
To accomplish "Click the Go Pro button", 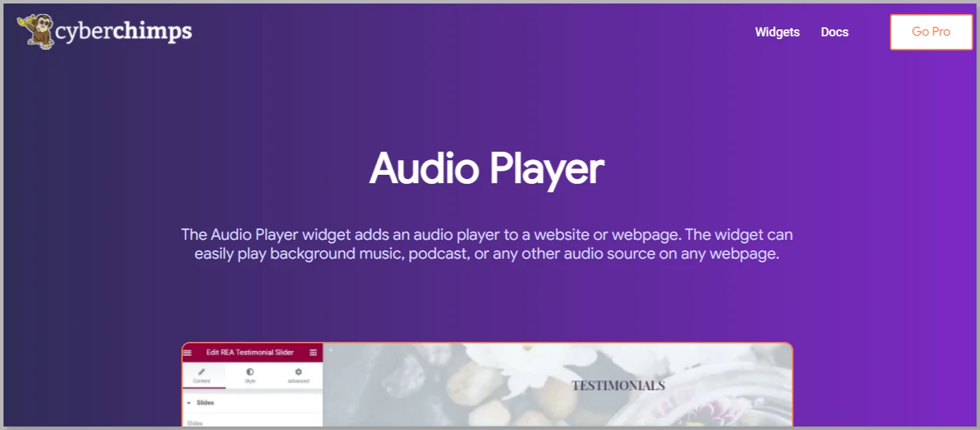I will [x=931, y=32].
